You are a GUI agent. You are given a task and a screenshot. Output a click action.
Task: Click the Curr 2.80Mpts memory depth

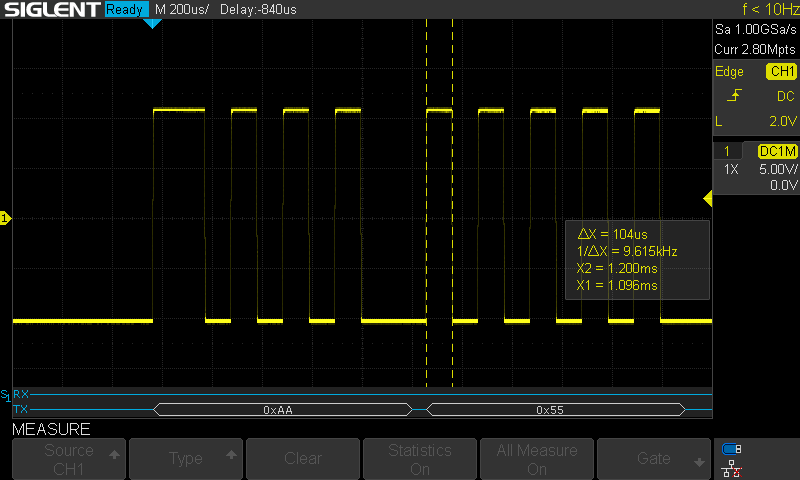pos(755,49)
